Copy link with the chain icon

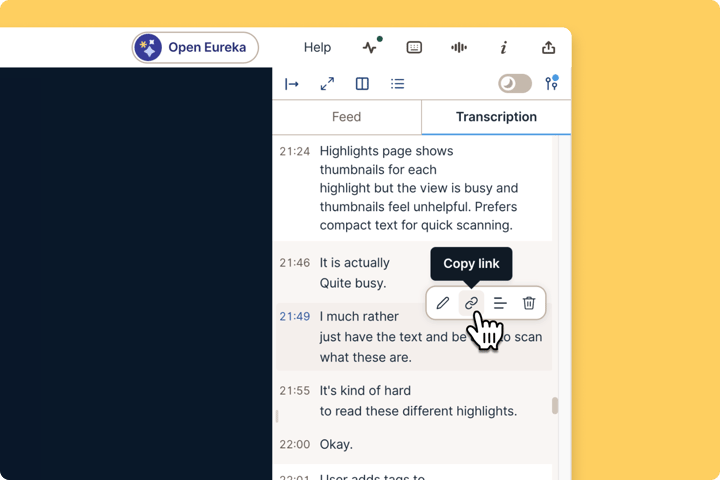coord(471,303)
